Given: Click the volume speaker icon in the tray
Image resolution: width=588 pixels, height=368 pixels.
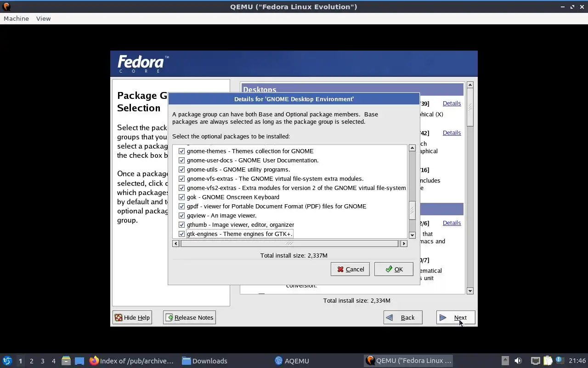Looking at the screenshot, I should click(518, 361).
